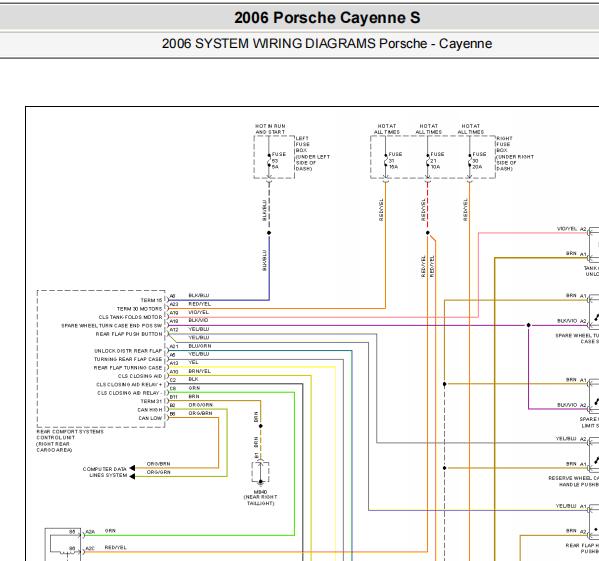Click 'LEFT FUSE BOX (UNDER LEFT SIDE OF DASH)' label
The image size is (599, 561).
pos(312,154)
